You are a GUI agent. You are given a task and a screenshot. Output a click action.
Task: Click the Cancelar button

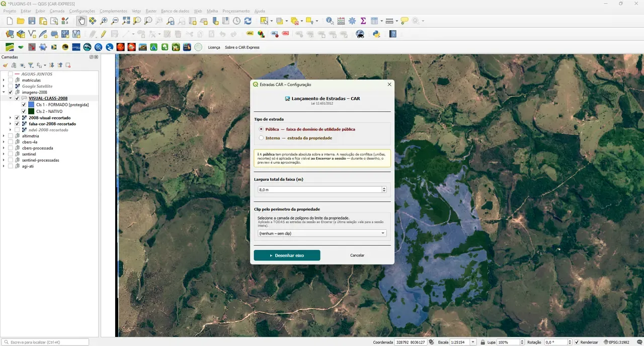point(357,255)
